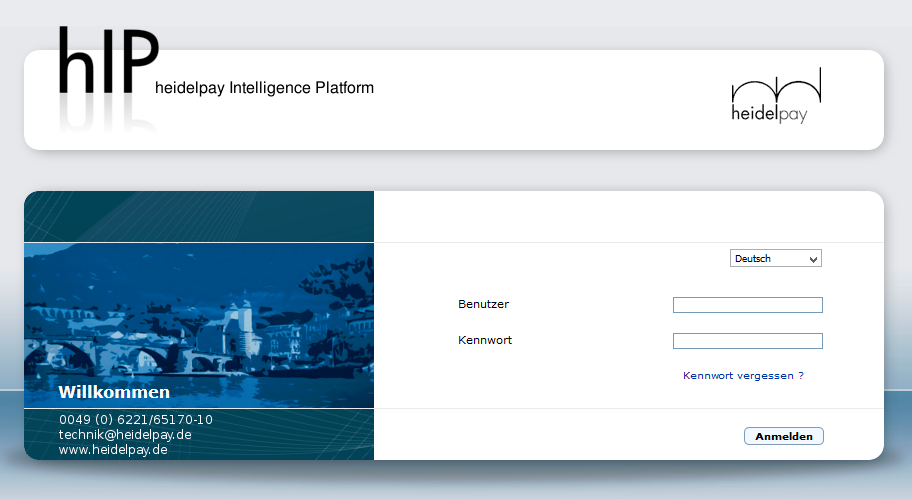Click the bridge arches graphic above heidelpay wordmark
The width and height of the screenshot is (912, 499).
776,86
